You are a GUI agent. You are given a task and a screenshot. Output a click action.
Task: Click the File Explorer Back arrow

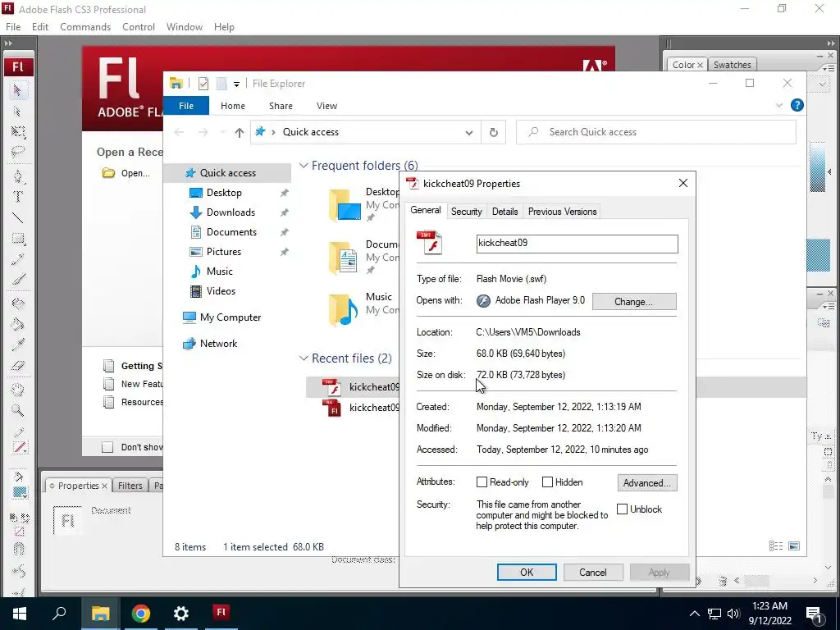coord(179,132)
